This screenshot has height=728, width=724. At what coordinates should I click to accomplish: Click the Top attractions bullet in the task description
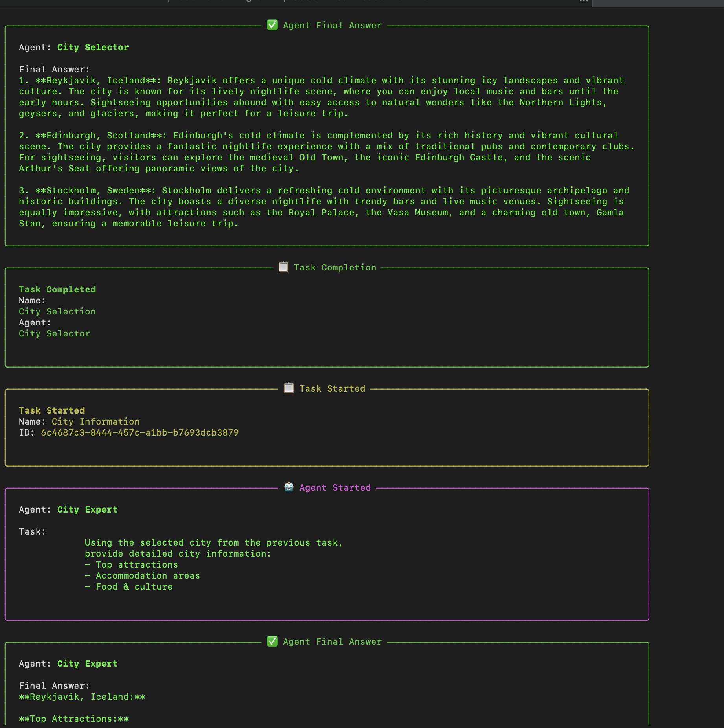coord(137,564)
